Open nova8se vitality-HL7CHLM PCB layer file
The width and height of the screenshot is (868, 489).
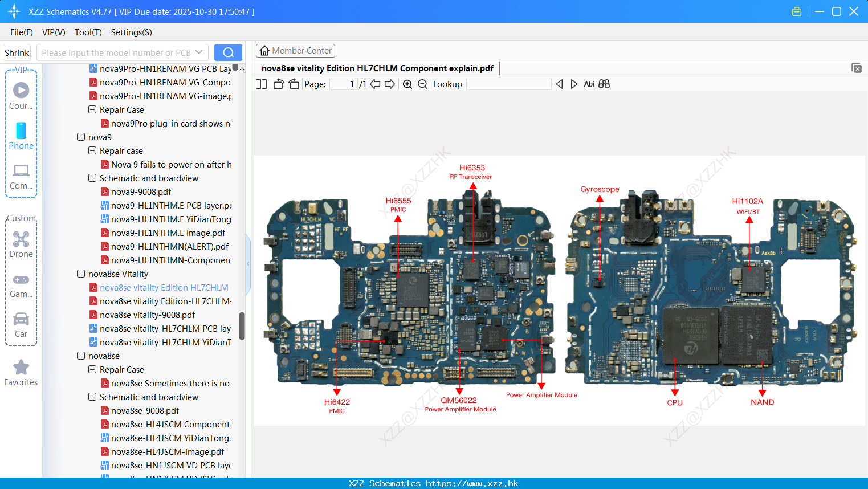pyautogui.click(x=160, y=328)
